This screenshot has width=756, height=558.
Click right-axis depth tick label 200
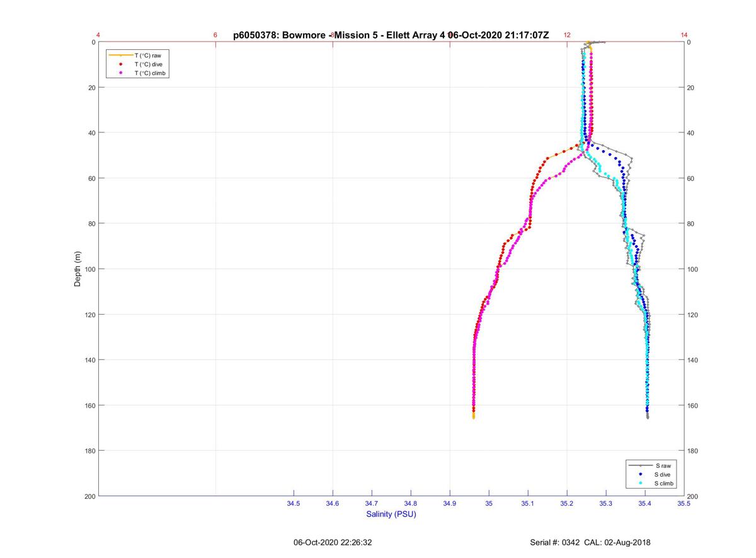click(694, 497)
